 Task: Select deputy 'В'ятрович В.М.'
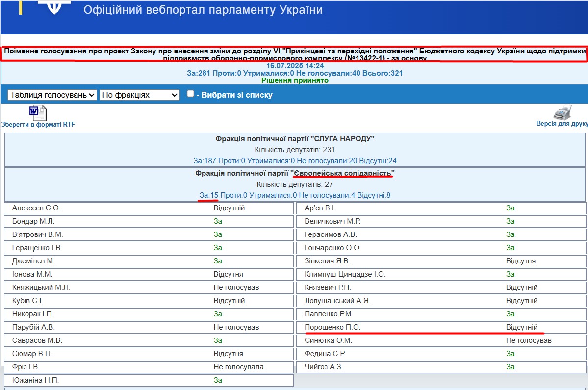pyautogui.click(x=37, y=235)
